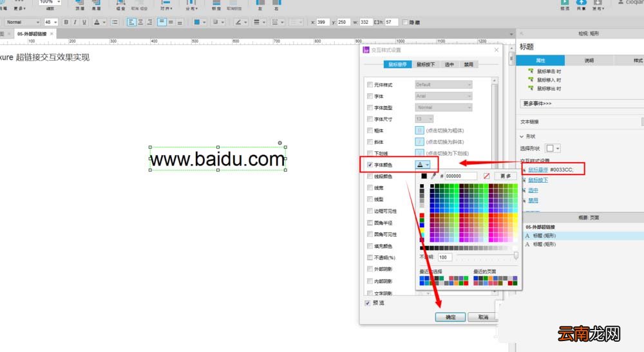Click the 鼠标单击时 event icon
Viewport: 644px width, 352px height.
click(x=531, y=71)
